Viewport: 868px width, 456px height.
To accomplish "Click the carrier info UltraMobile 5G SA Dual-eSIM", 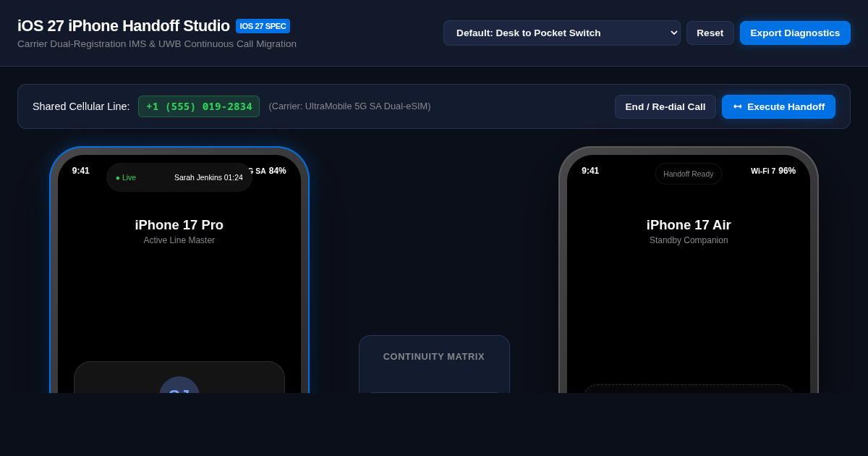I will (349, 106).
